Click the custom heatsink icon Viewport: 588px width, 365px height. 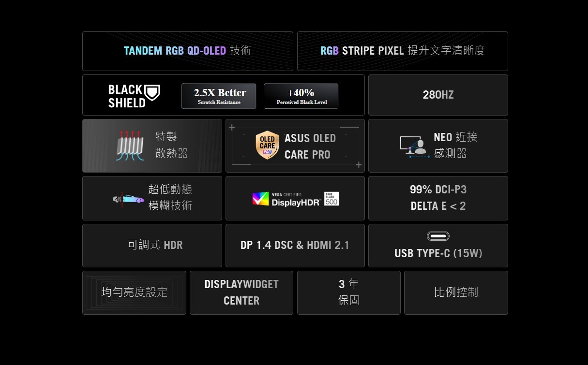(x=130, y=146)
